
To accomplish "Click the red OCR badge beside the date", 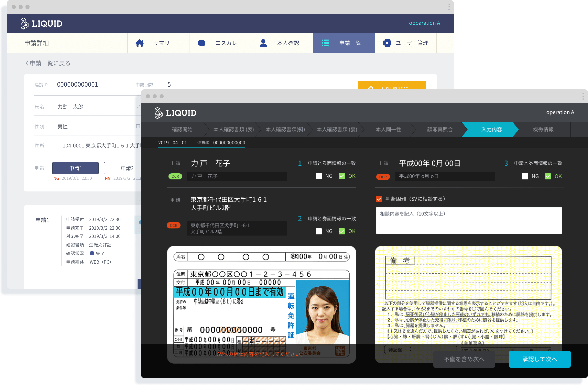I will (x=383, y=177).
